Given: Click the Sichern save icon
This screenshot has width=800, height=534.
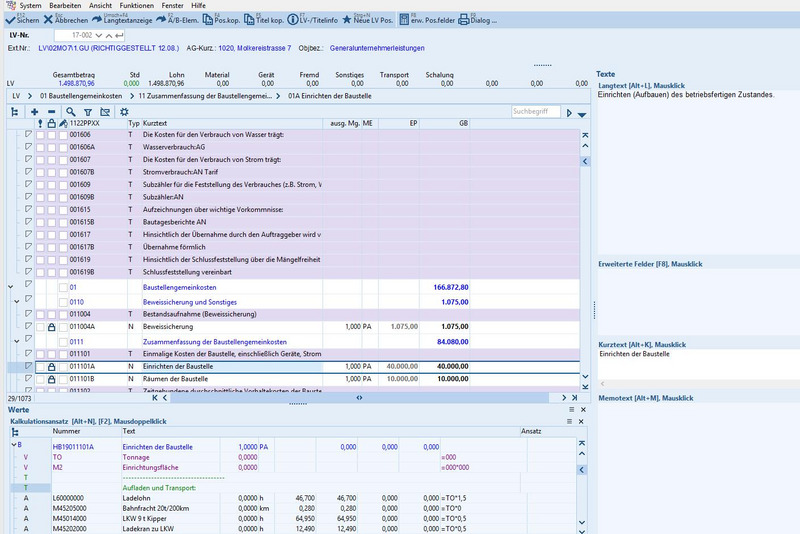Looking at the screenshot, I should (x=12, y=19).
